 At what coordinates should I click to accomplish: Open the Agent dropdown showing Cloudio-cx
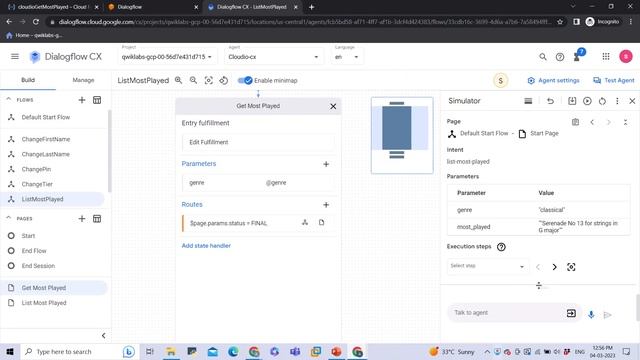pyautogui.click(x=273, y=57)
